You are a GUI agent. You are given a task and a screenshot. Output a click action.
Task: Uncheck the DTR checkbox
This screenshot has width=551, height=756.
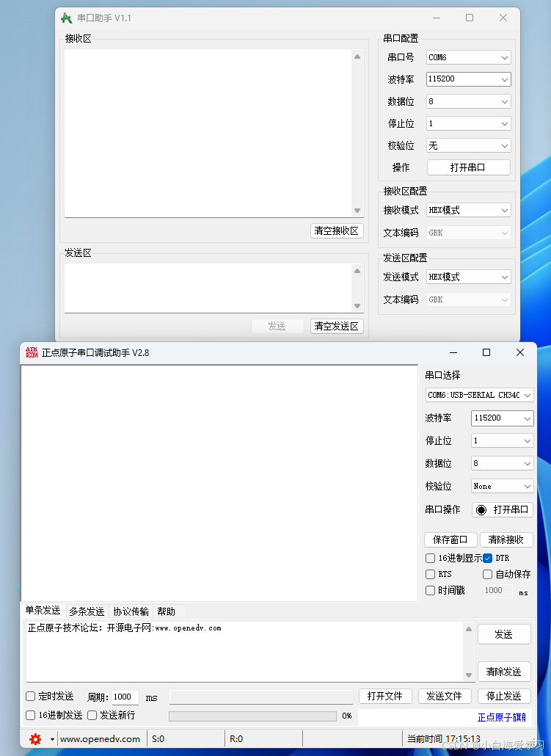[x=487, y=558]
